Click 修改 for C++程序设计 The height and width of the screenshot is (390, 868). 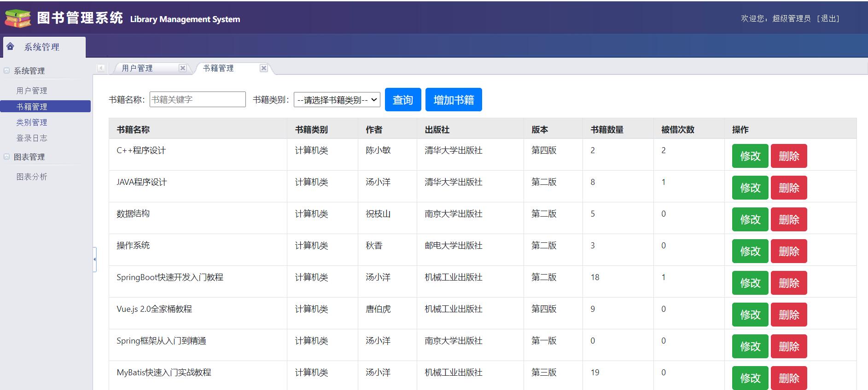coord(750,156)
